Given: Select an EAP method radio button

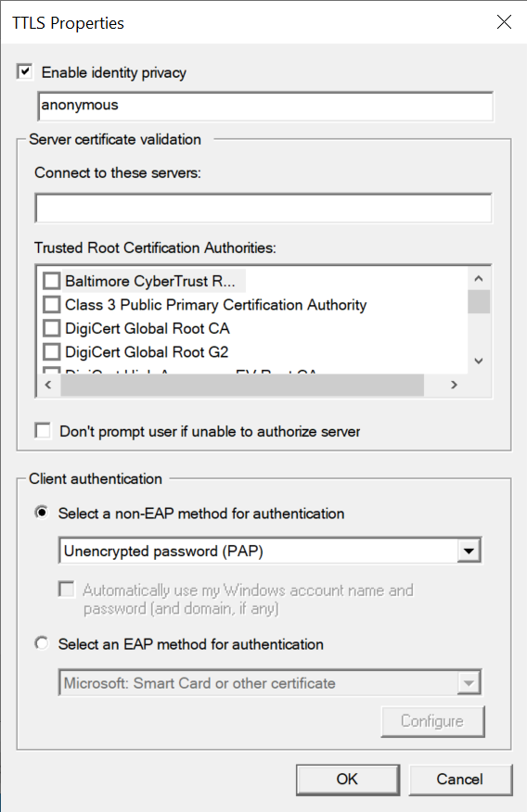Looking at the screenshot, I should pos(42,643).
